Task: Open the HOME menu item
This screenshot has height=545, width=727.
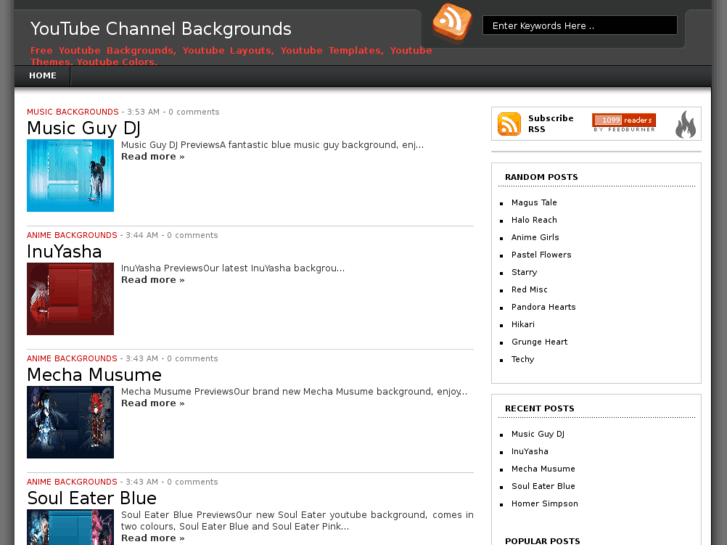Action: pos(43,76)
